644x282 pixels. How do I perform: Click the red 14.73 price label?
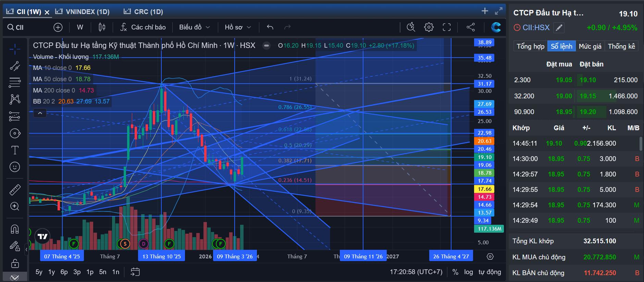point(484,197)
